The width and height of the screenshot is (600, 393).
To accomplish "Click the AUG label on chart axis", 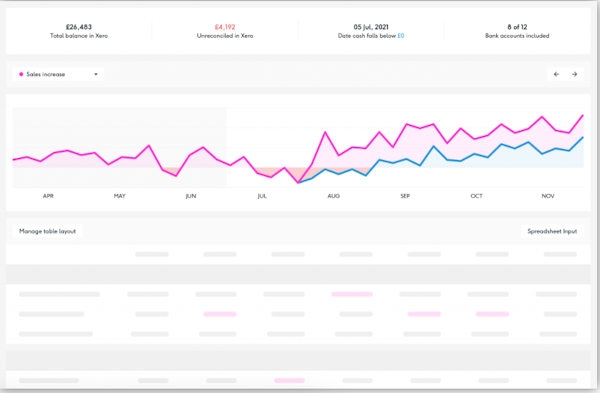I will pos(333,196).
